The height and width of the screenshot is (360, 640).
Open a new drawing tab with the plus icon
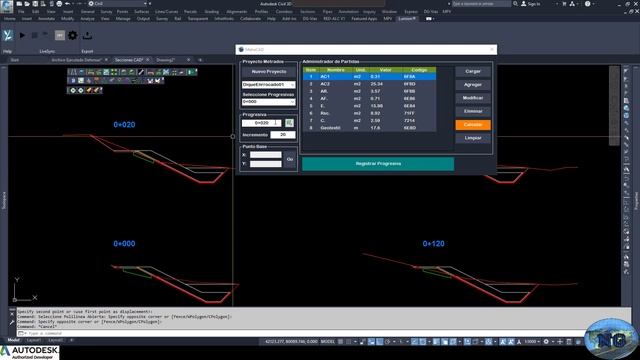(x=200, y=60)
